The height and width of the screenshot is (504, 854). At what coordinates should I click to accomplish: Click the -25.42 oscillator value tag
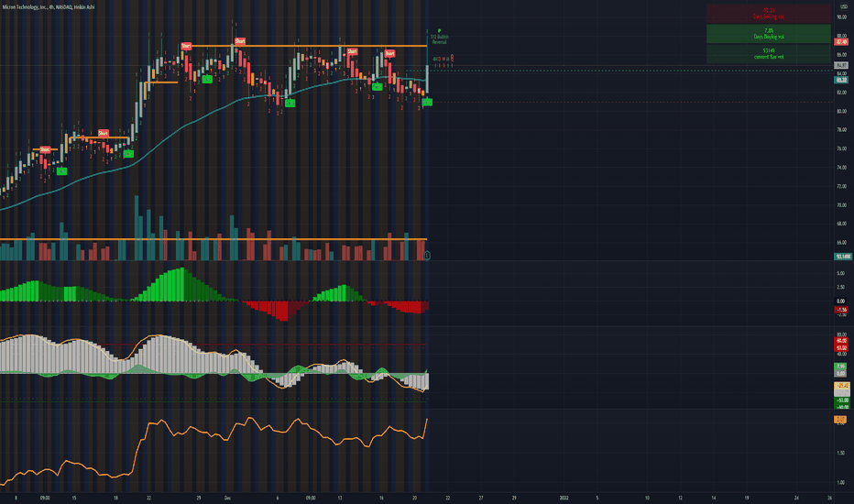(x=841, y=386)
